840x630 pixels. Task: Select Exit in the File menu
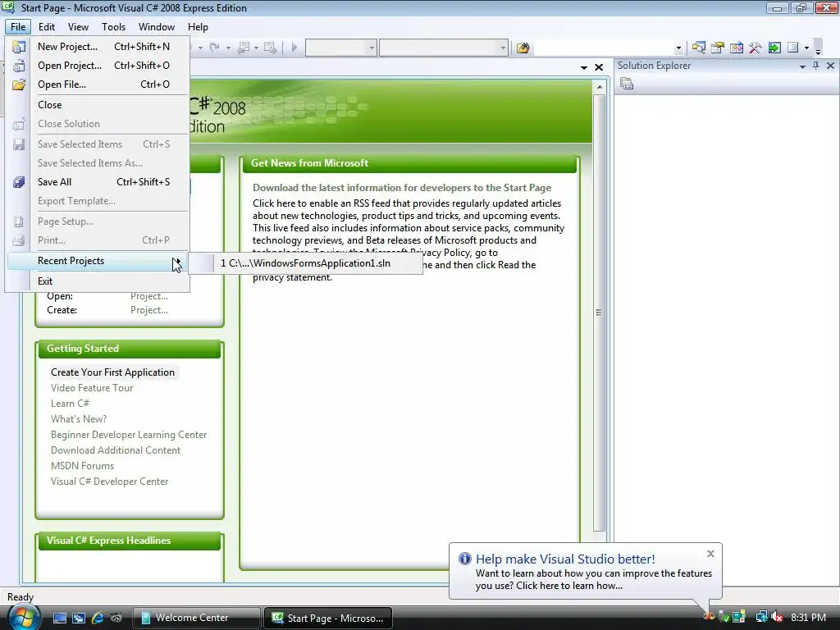98,281
